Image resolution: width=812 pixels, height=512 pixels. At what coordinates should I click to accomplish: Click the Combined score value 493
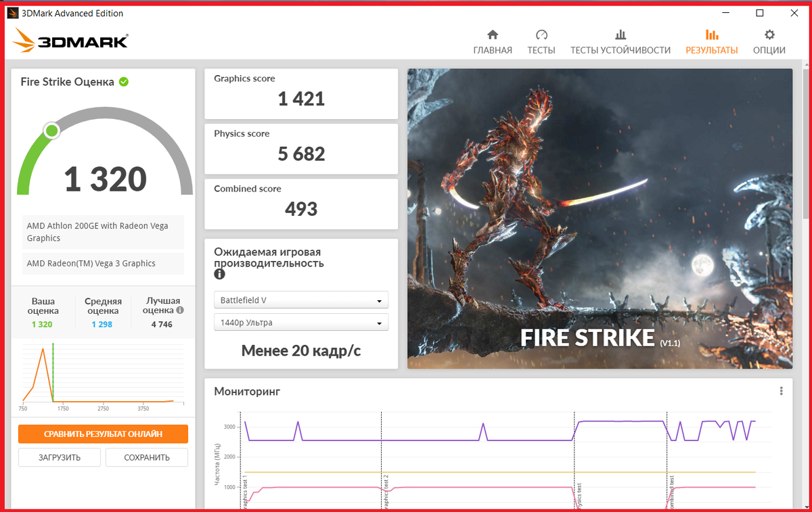coord(301,209)
